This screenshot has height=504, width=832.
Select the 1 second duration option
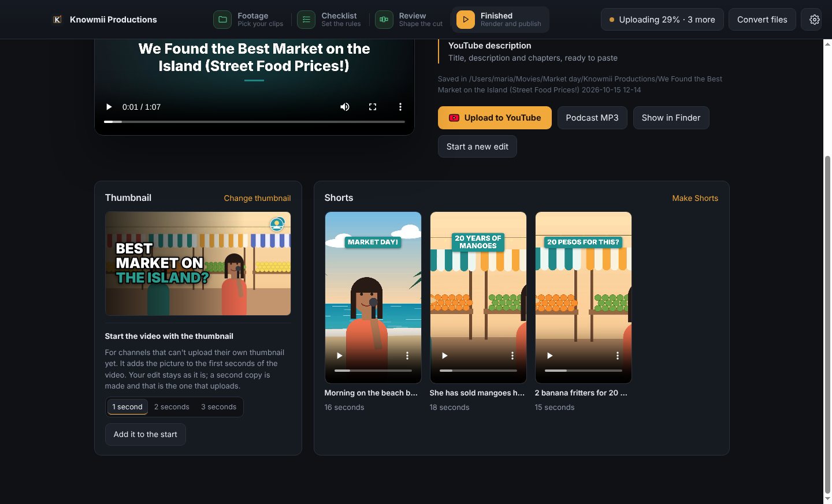coord(127,407)
